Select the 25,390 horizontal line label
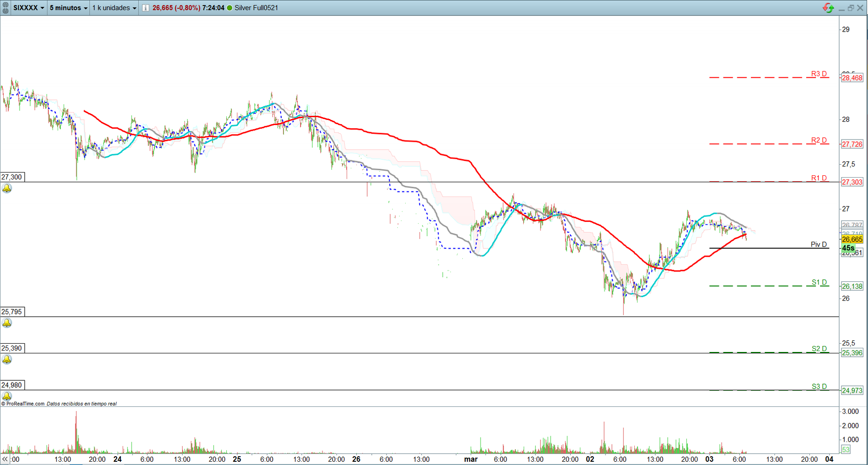The height and width of the screenshot is (465, 868). click(x=12, y=348)
